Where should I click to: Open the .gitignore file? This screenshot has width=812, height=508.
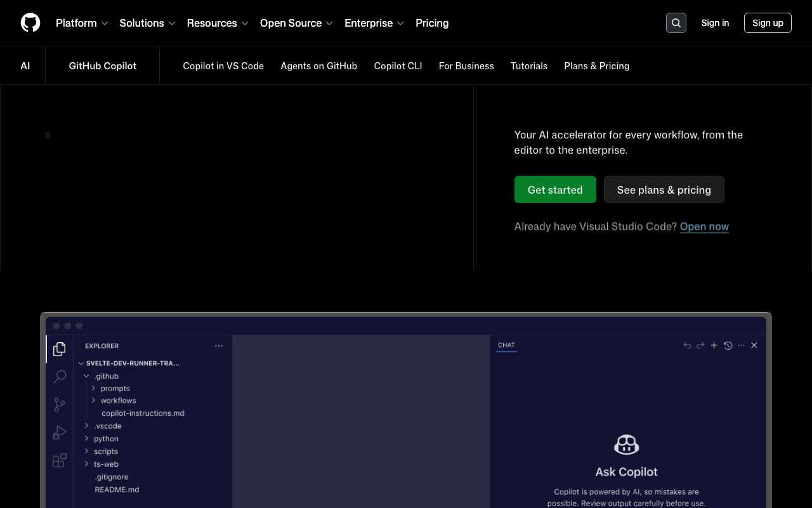112,477
